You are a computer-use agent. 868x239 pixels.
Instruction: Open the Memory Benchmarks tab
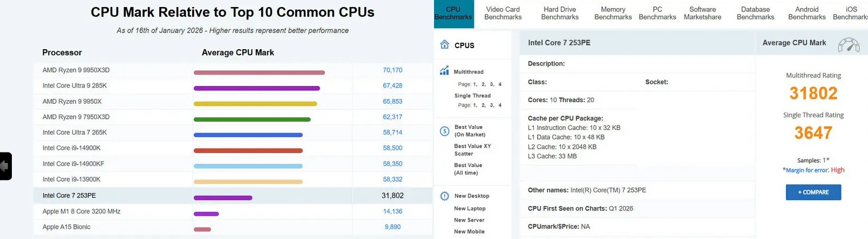coord(613,14)
